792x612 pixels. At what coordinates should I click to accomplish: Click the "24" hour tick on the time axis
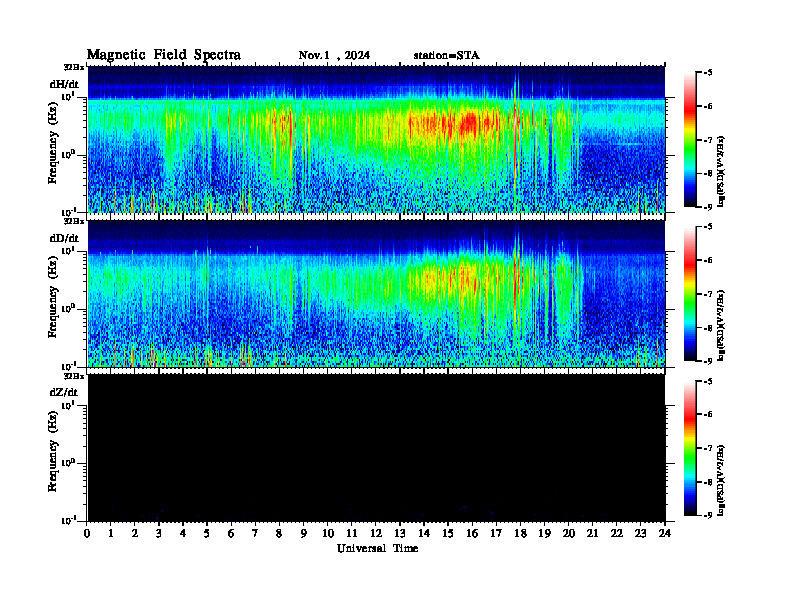(665, 533)
